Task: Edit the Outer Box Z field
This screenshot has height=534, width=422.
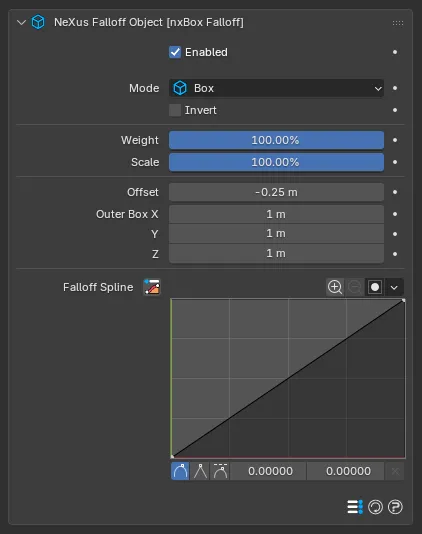Action: [276, 253]
